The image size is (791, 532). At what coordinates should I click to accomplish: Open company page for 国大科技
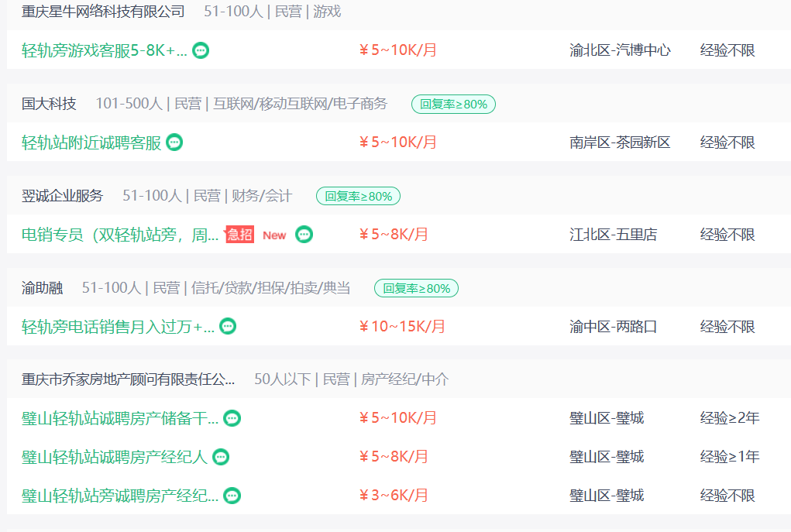49,104
